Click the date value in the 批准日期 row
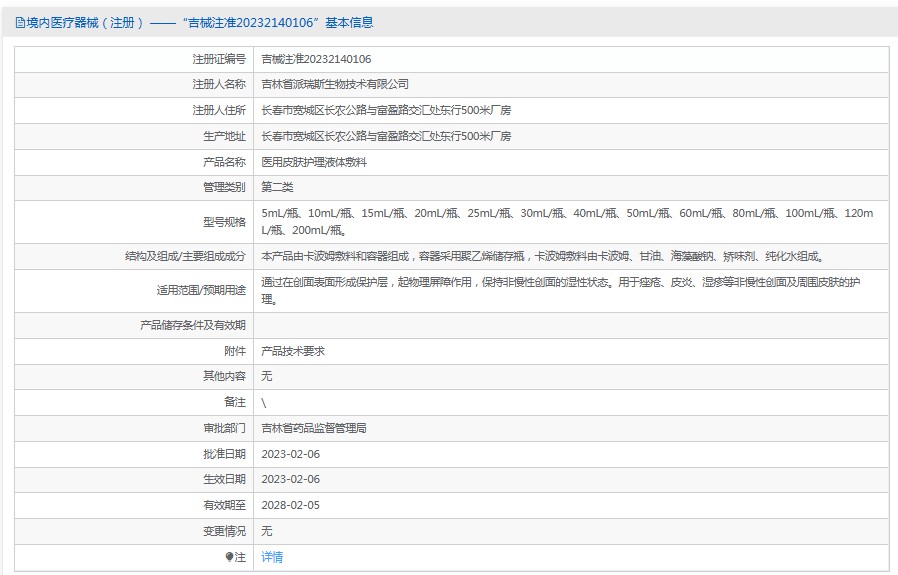 [290, 454]
